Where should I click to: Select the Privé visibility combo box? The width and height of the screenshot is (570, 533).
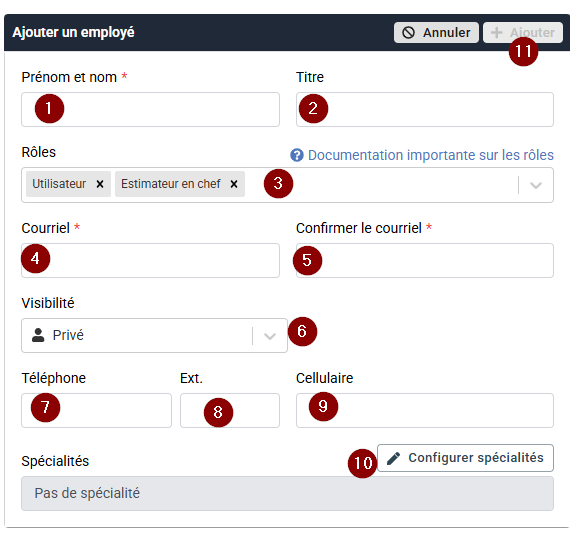coord(154,335)
